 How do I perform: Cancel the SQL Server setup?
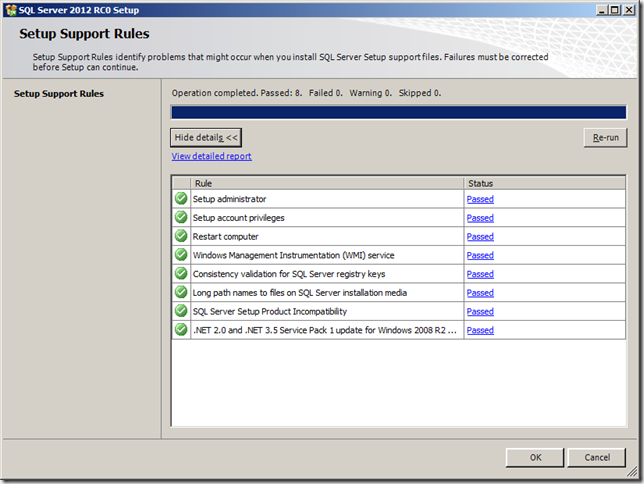pyautogui.click(x=597, y=457)
